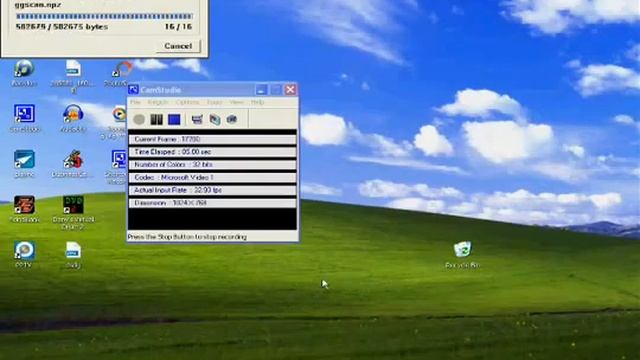640x360 pixels.
Task: Pause the recording in CamStudio toolbar
Action: [156, 119]
